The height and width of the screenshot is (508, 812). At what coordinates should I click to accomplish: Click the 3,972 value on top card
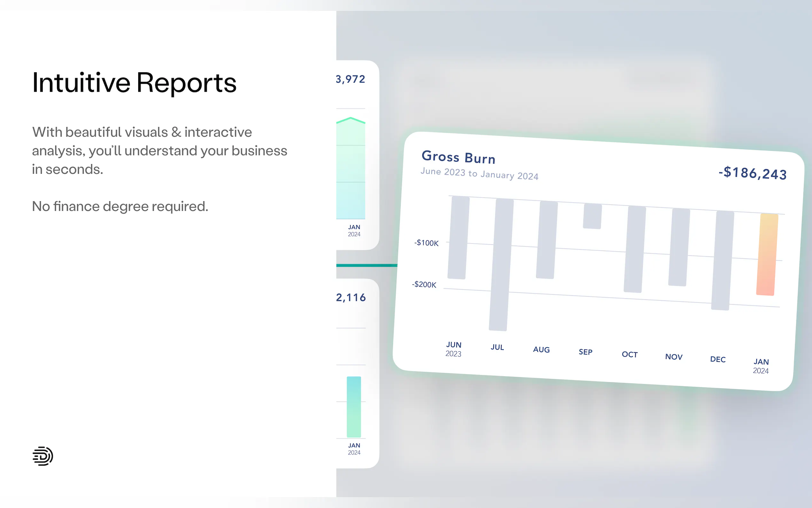[x=350, y=79]
